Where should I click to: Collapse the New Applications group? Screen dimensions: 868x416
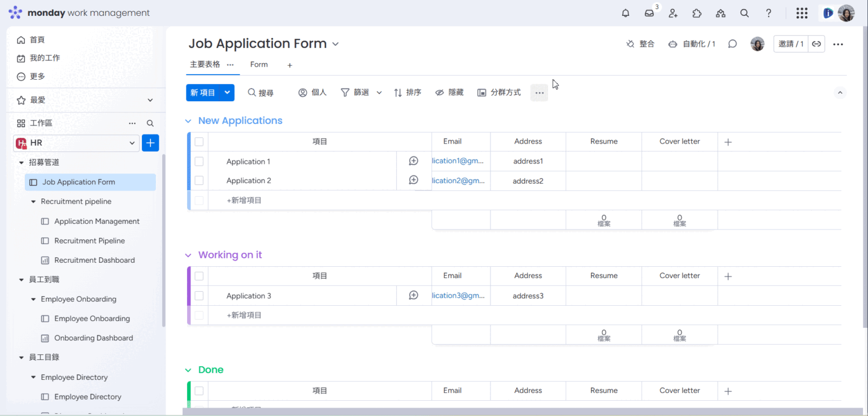[188, 121]
